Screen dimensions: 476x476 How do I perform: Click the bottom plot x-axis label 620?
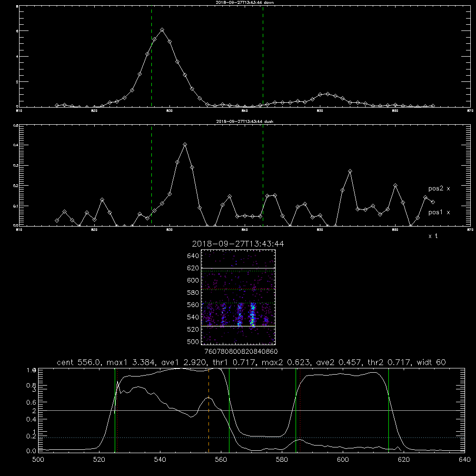click(x=404, y=460)
